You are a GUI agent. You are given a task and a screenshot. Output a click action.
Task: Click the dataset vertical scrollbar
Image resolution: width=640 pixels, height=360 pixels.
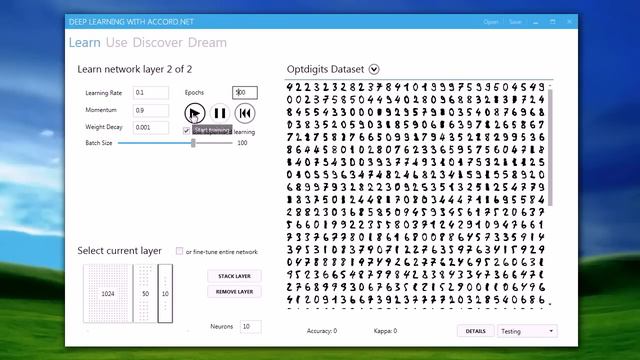(550, 147)
